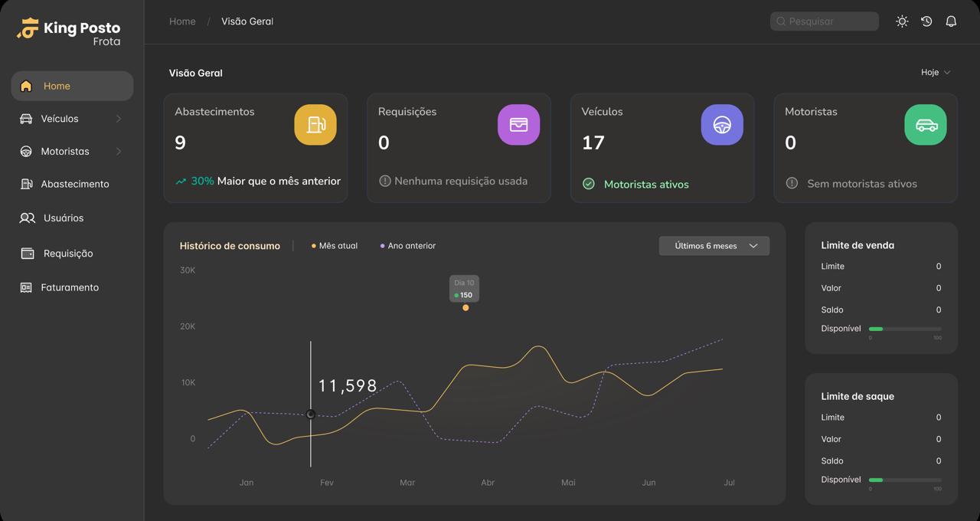Image resolution: width=980 pixels, height=521 pixels.
Task: Click the steering wheel Veículos icon
Action: [x=722, y=125]
